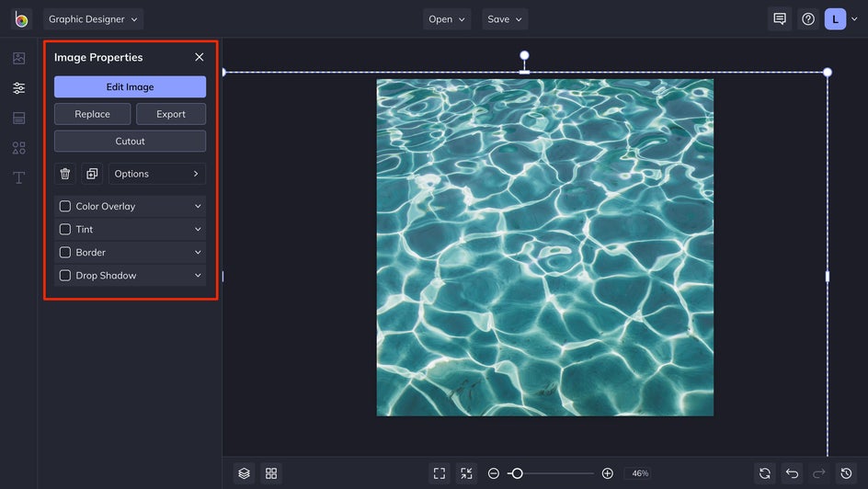Open the Graphics shapes sidebar icon
Image resolution: width=868 pixels, height=489 pixels.
pos(18,148)
